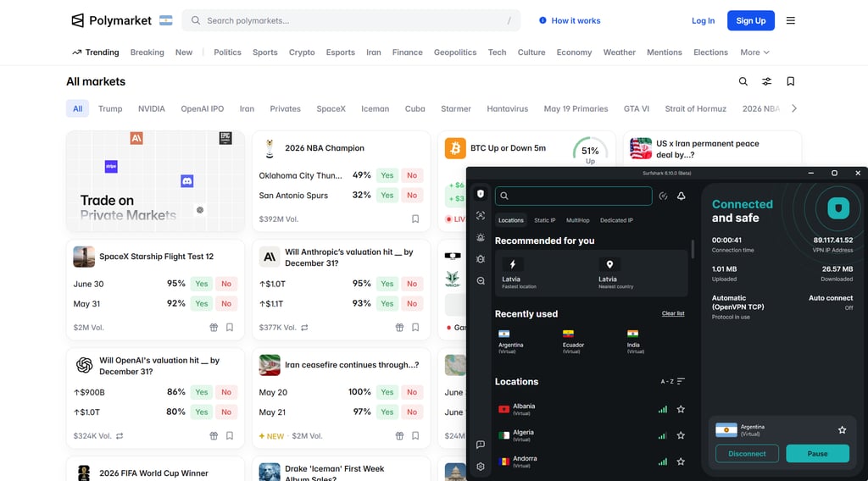Bookmark the 2026 NBA Champion market
The height and width of the screenshot is (481, 868).
click(x=415, y=219)
